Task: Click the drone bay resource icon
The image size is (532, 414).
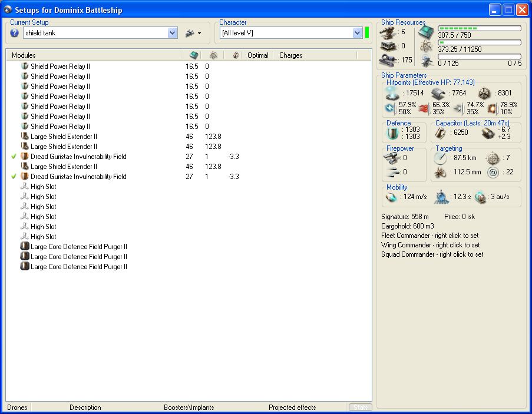Action: pos(426,61)
